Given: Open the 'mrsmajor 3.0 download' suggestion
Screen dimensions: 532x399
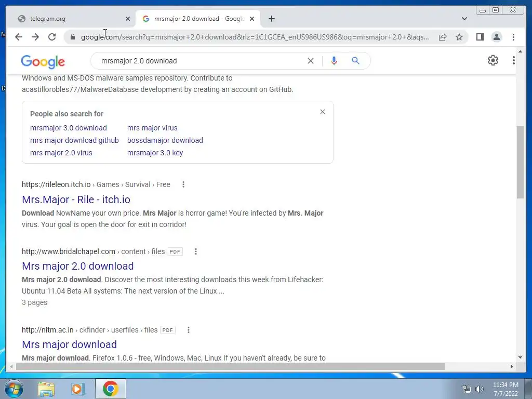Looking at the screenshot, I should click(69, 128).
